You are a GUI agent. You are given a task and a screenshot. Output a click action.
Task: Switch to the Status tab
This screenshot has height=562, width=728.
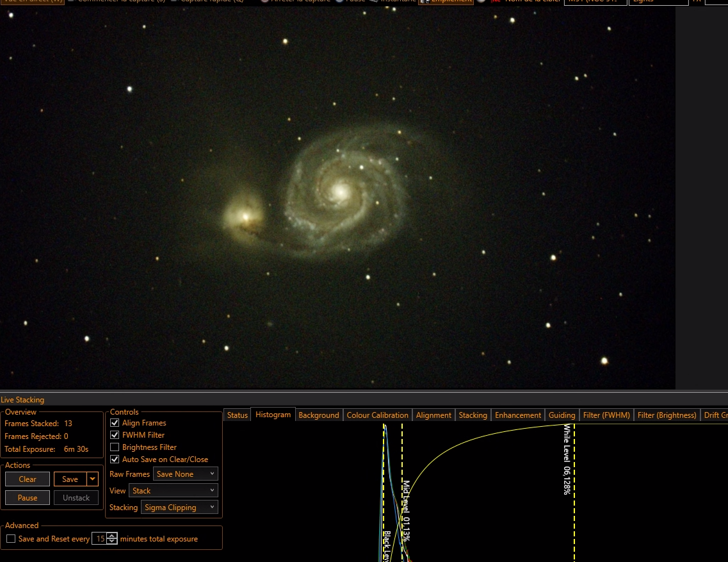coord(238,415)
